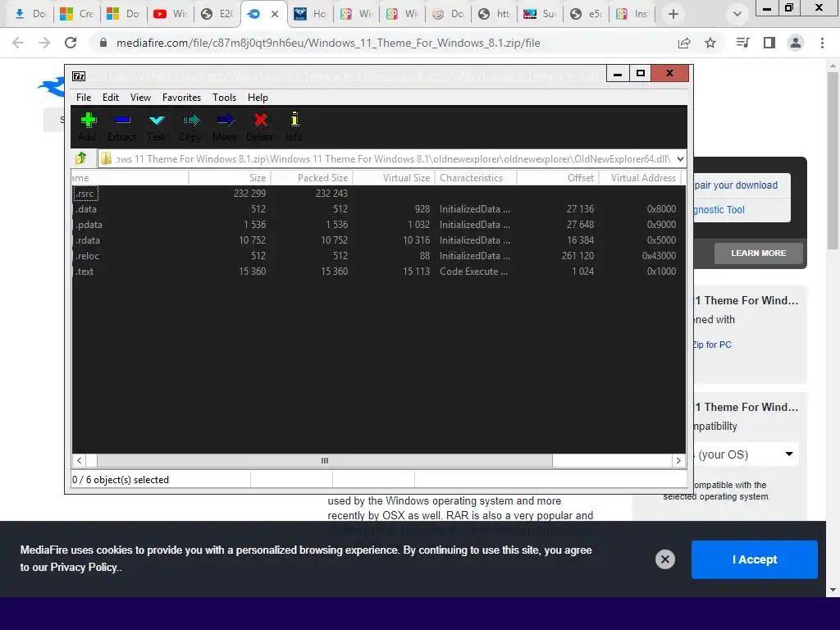This screenshot has height=630, width=840.
Task: Click horizontal scrollbar right arrow
Action: [x=678, y=461]
